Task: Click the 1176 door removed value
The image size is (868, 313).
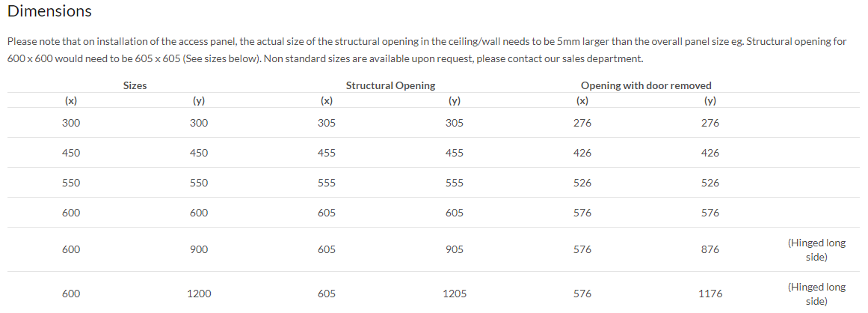Action: [x=710, y=294]
